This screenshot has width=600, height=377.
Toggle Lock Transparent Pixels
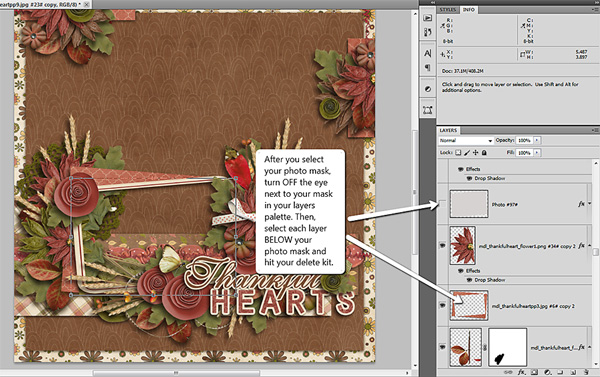click(x=458, y=152)
